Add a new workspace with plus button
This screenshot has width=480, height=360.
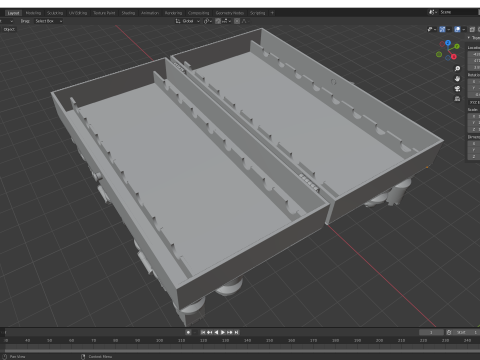pyautogui.click(x=272, y=13)
